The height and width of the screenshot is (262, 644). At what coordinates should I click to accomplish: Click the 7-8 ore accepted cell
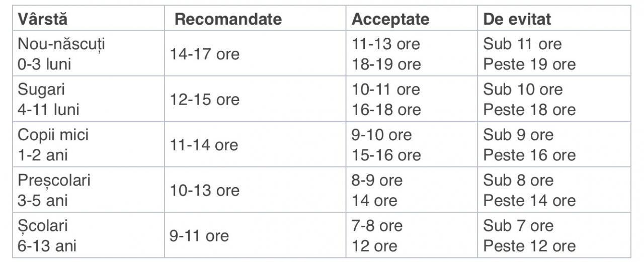coord(377,226)
